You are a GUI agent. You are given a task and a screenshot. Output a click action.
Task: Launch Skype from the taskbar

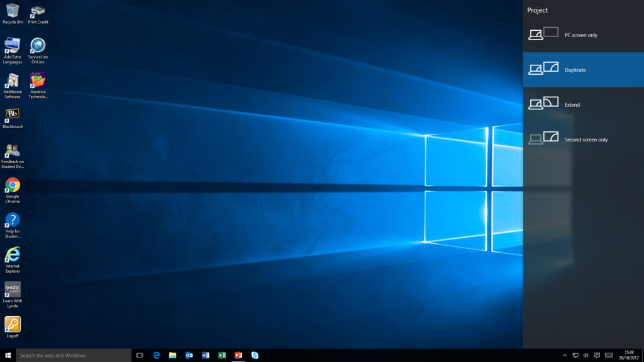click(x=254, y=355)
